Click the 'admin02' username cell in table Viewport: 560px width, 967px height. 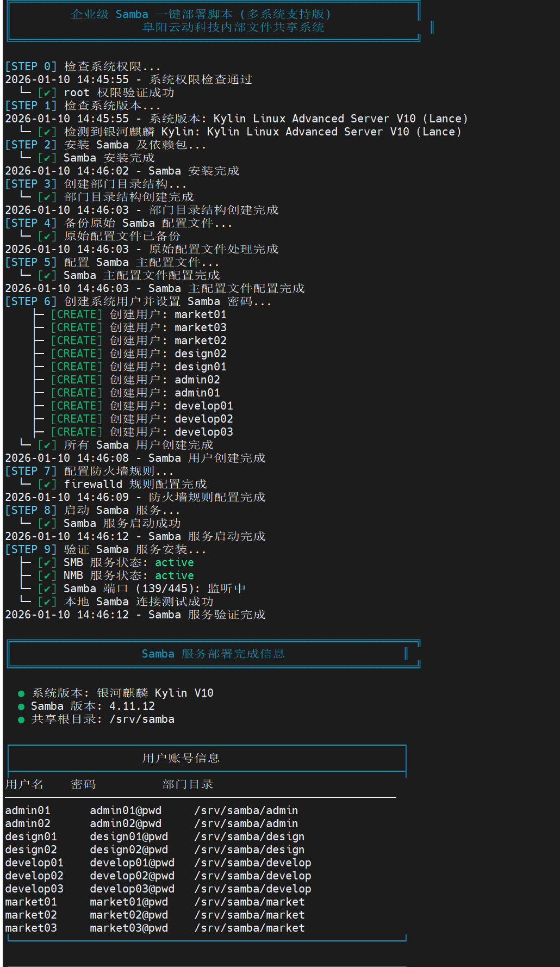click(28, 823)
